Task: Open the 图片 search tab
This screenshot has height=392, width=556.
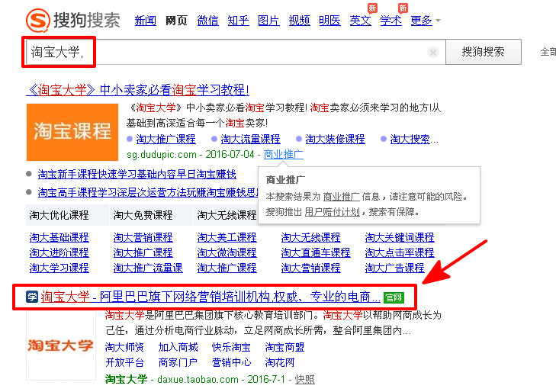Action: click(268, 21)
